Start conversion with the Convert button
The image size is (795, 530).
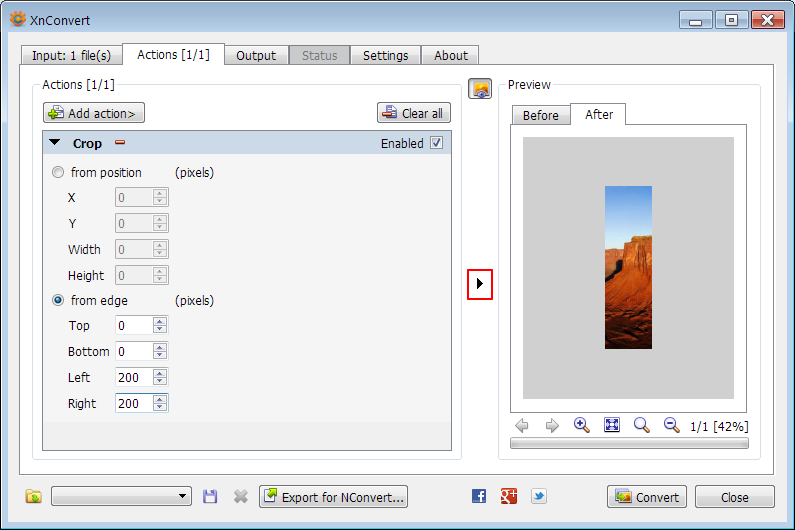646,497
